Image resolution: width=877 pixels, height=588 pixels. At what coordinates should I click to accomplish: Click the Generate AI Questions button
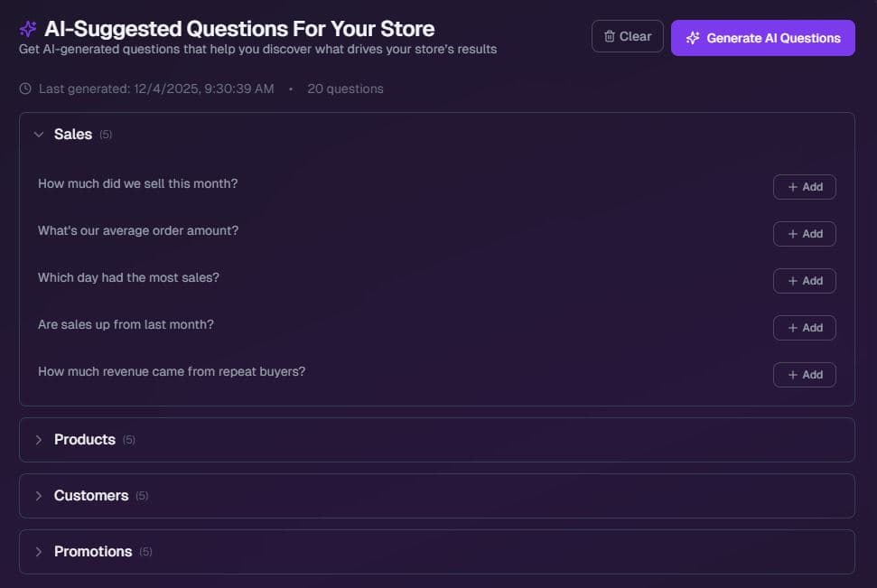[x=762, y=38]
